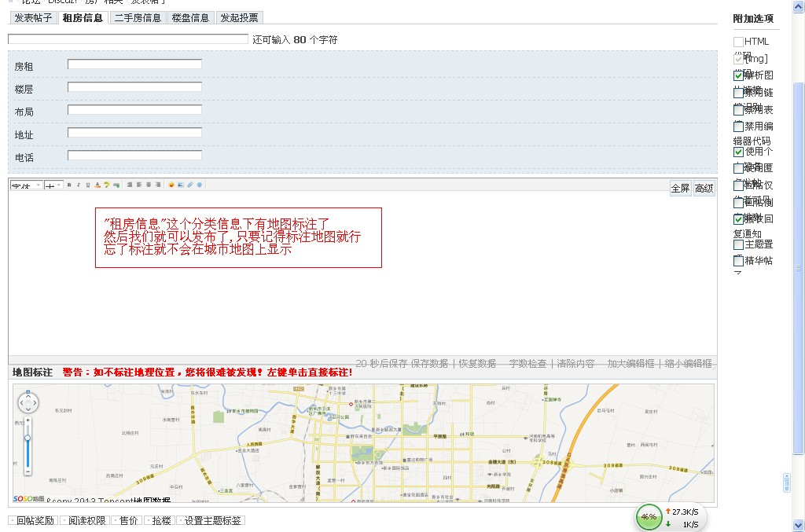Uncheck the 接收回复通知 checkbox
Screen dimensions: 805x532
738,219
